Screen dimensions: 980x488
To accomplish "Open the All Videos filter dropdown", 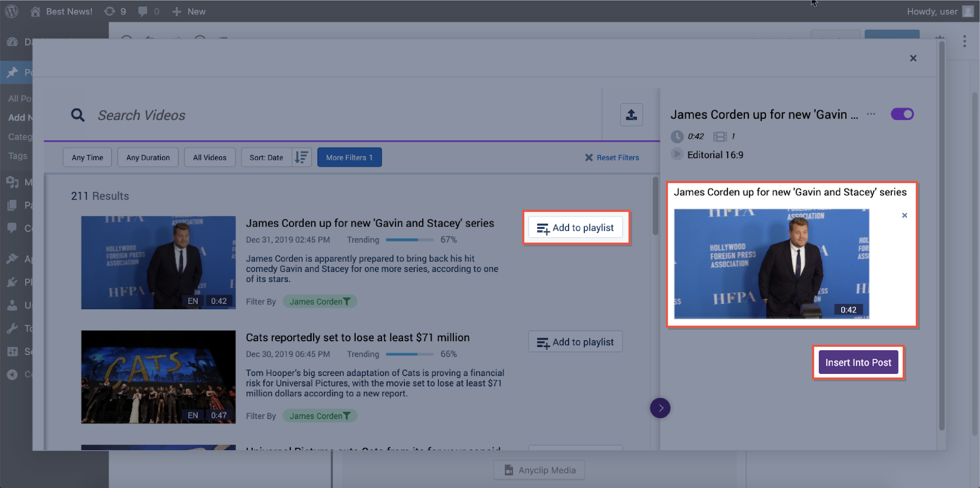I will click(209, 157).
